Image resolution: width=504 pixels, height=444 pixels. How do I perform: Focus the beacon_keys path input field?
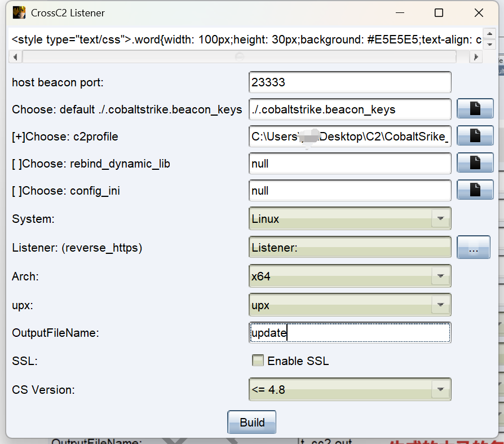point(350,109)
